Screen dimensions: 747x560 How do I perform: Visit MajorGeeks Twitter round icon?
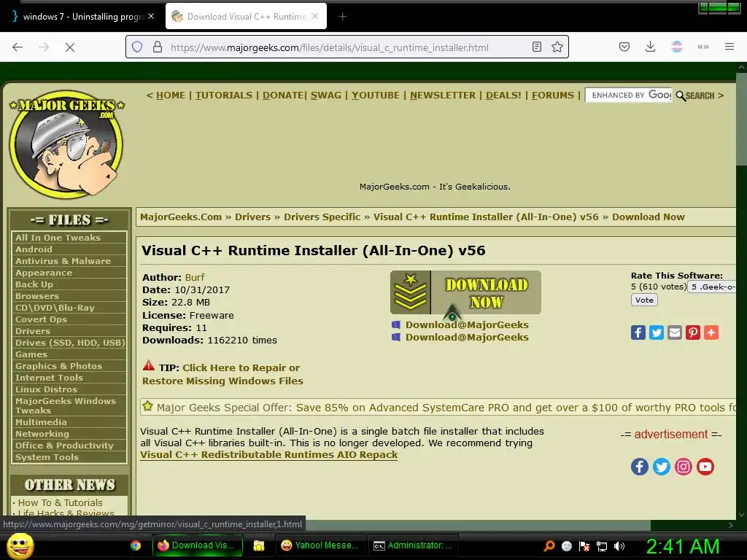(661, 467)
